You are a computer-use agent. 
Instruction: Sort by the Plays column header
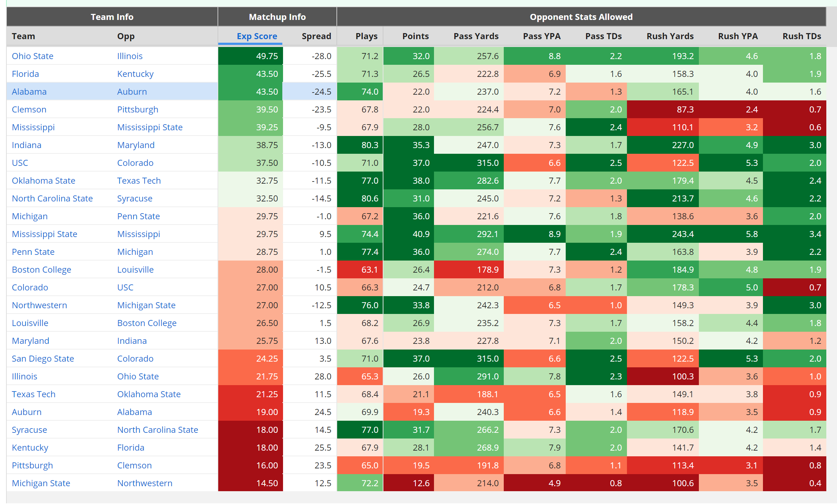366,36
